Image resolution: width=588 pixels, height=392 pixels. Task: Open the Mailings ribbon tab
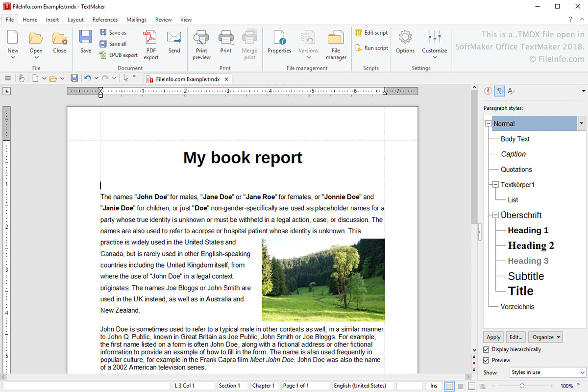(136, 20)
